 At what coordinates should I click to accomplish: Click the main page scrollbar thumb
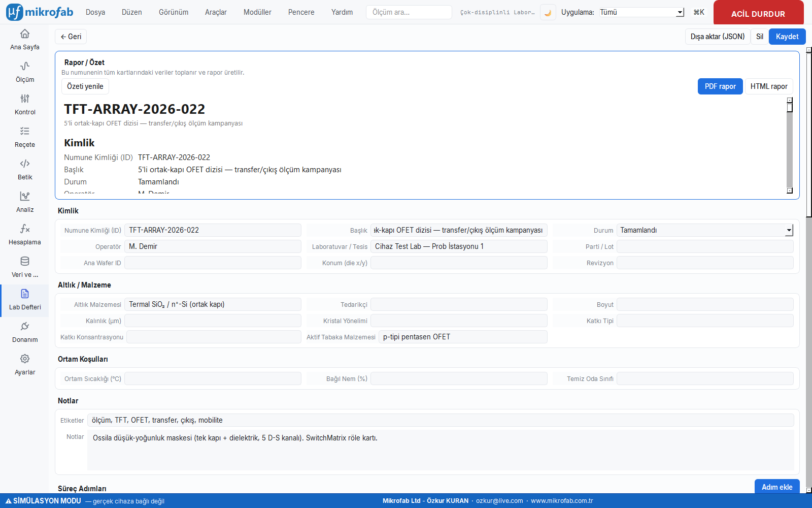[809, 135]
